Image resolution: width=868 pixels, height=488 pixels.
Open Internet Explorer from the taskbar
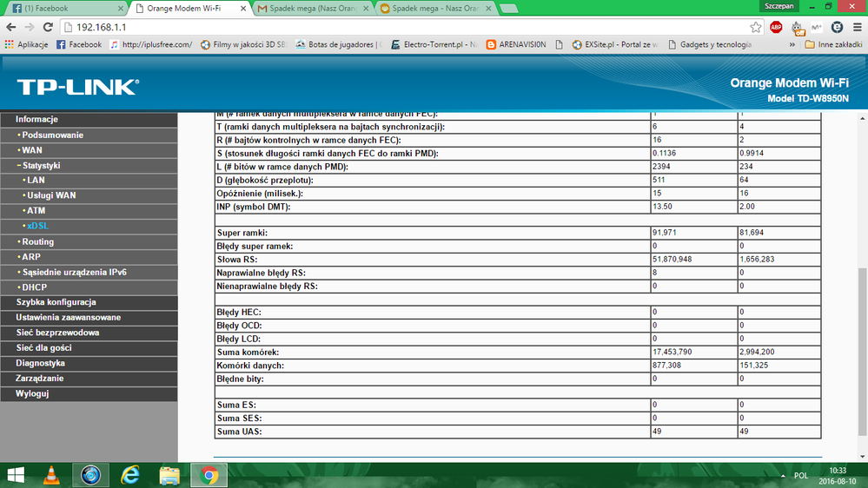(130, 475)
